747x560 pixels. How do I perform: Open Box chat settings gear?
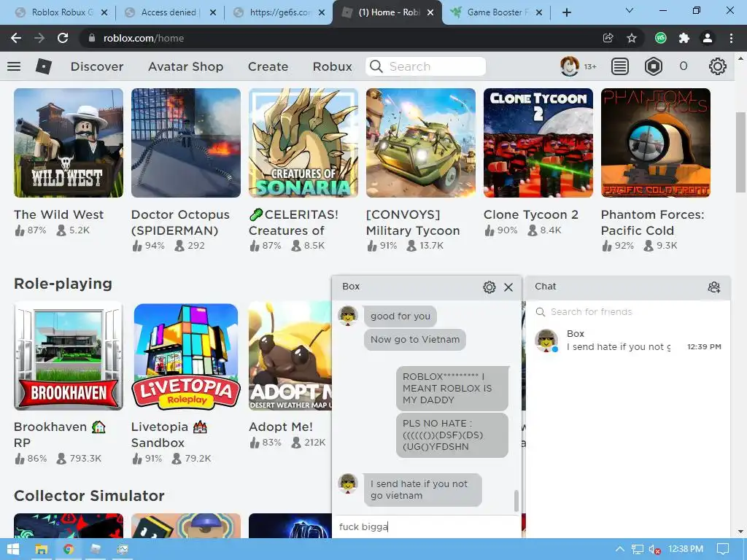point(489,287)
